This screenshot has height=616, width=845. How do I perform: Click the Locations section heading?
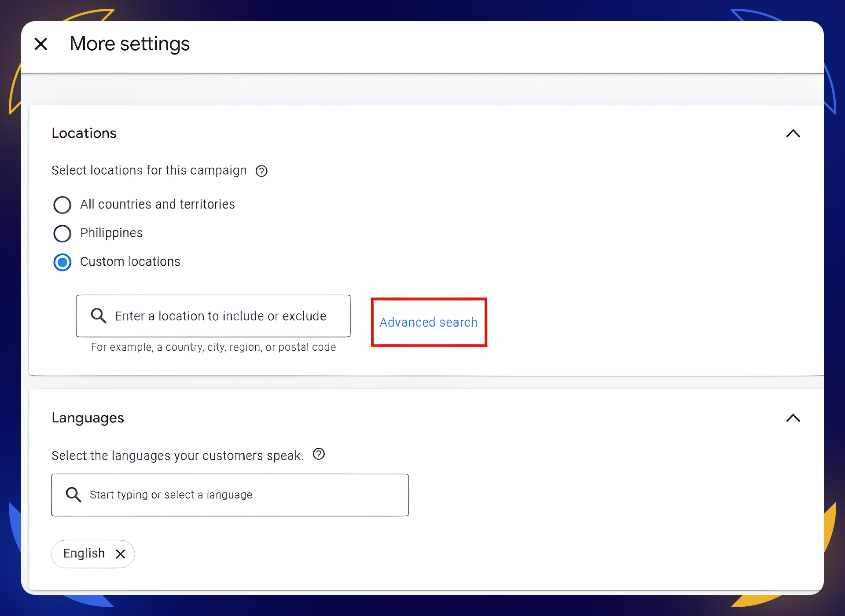[84, 133]
